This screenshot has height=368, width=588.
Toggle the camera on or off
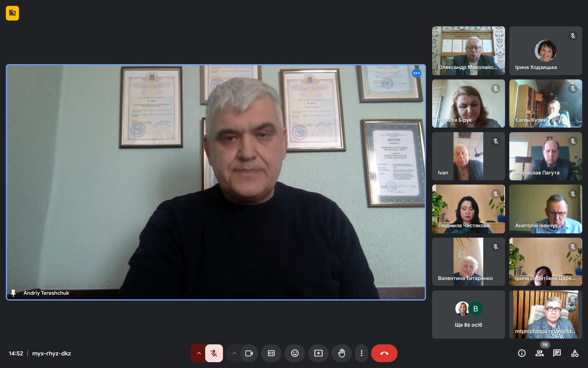[249, 353]
